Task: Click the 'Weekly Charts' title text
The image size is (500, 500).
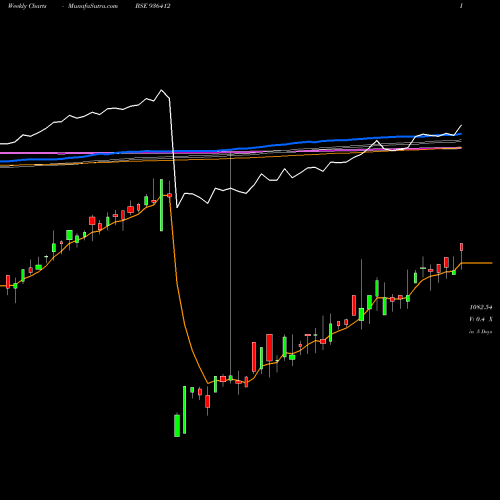Action: pyautogui.click(x=27, y=6)
